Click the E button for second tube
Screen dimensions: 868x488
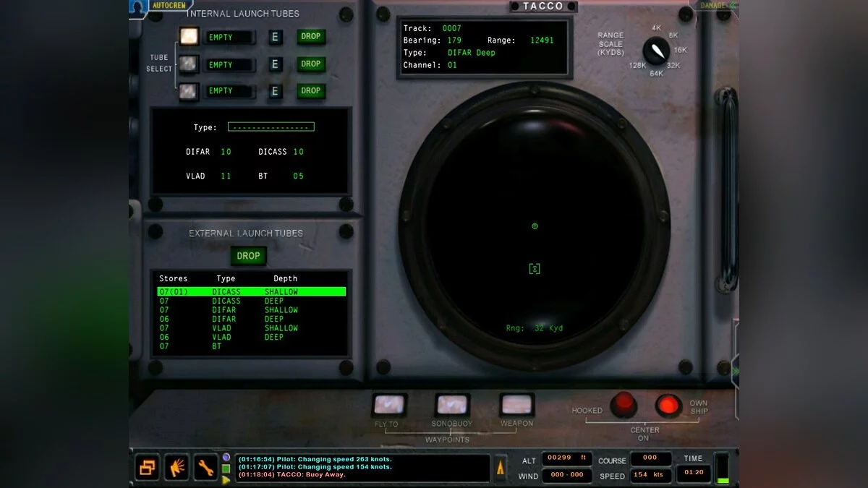[275, 64]
